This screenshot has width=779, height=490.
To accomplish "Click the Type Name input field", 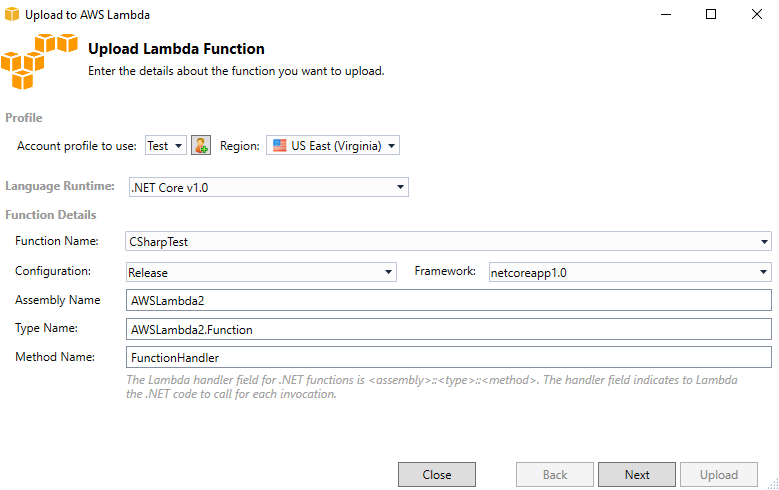I will pos(449,329).
